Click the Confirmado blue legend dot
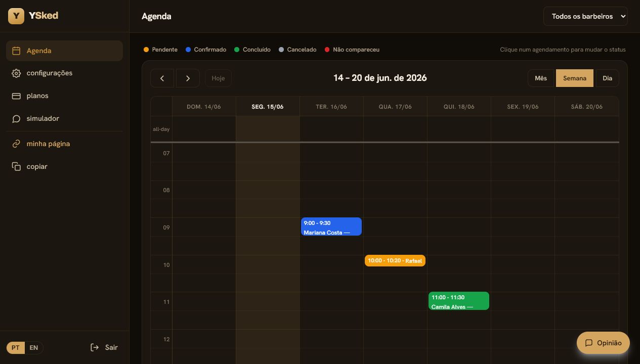 (188, 50)
